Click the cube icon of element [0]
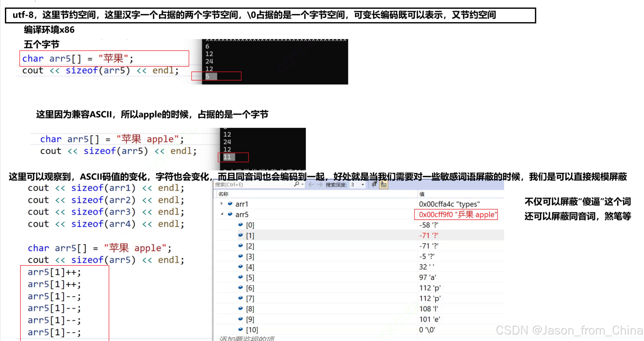Screen dimensions: 644x341 pos(241,225)
